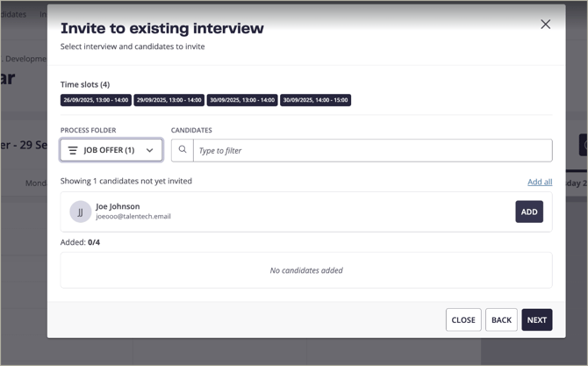Click the Add all link

(x=539, y=182)
